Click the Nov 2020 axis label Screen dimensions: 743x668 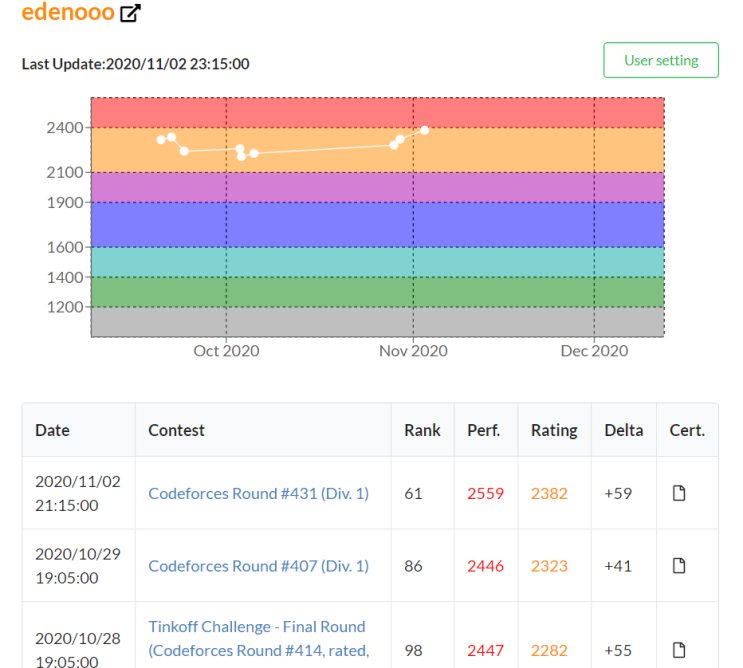click(x=413, y=351)
